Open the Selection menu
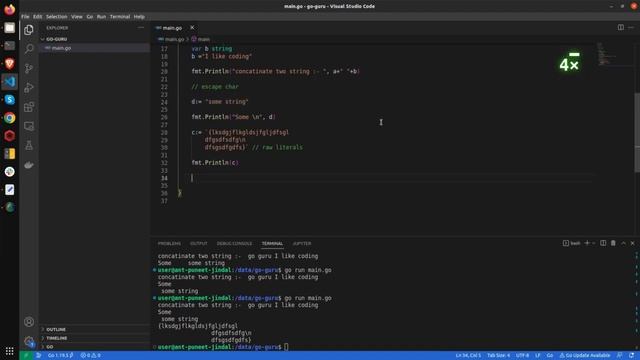Screen dimensions: 640x360 point(56,17)
